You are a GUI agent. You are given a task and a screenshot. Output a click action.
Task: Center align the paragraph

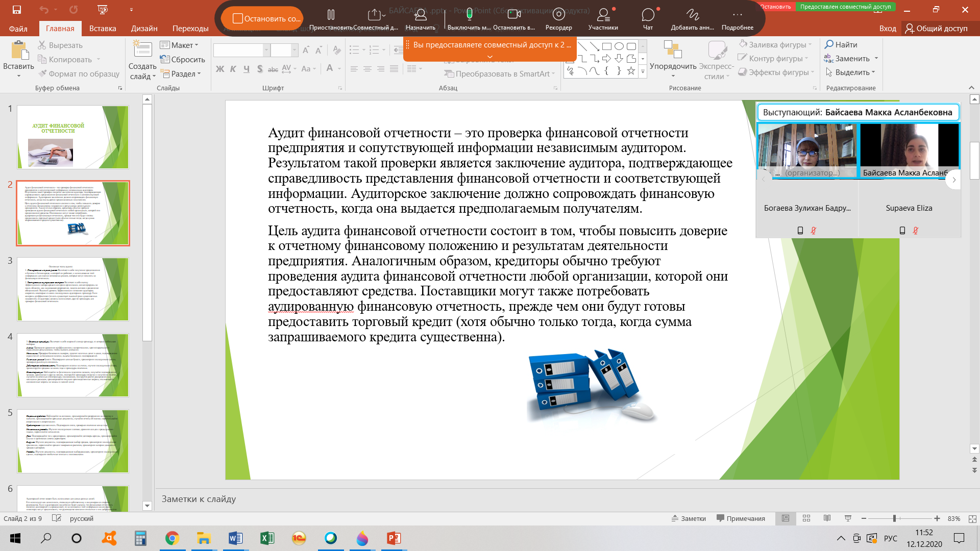tap(367, 69)
